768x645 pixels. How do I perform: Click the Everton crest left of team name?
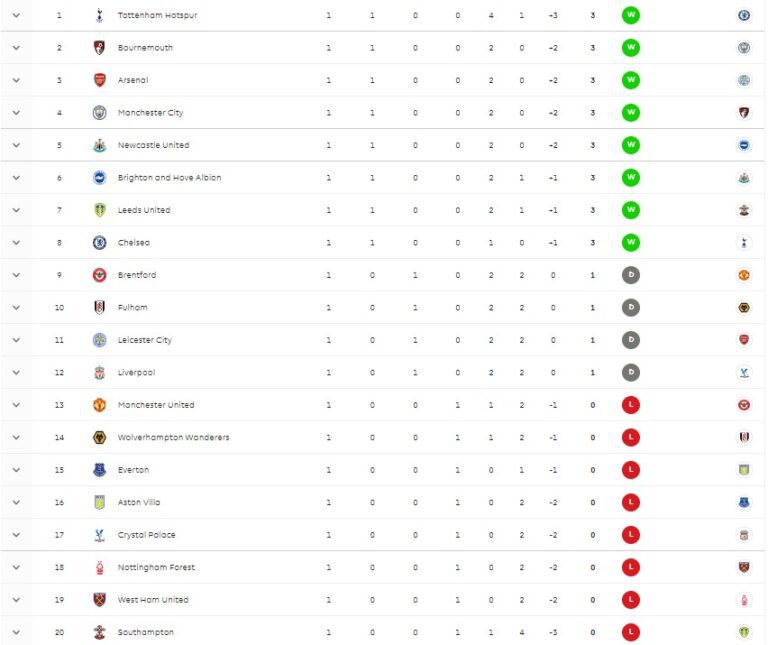(99, 470)
